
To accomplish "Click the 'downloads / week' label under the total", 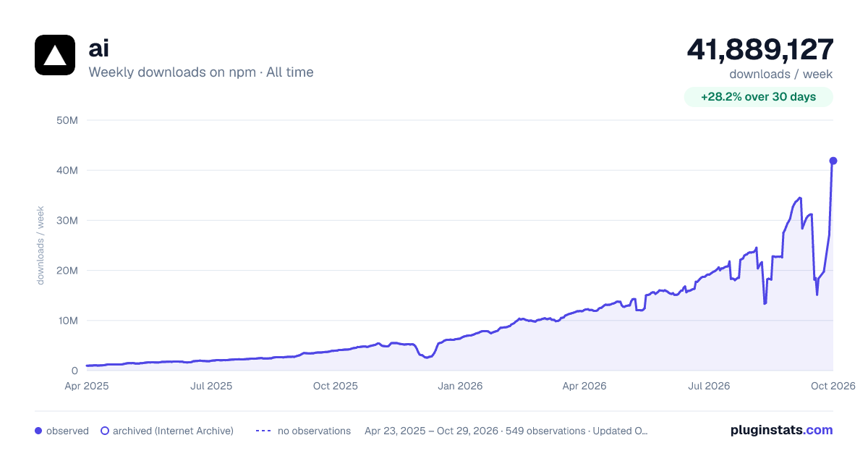I will [x=781, y=74].
